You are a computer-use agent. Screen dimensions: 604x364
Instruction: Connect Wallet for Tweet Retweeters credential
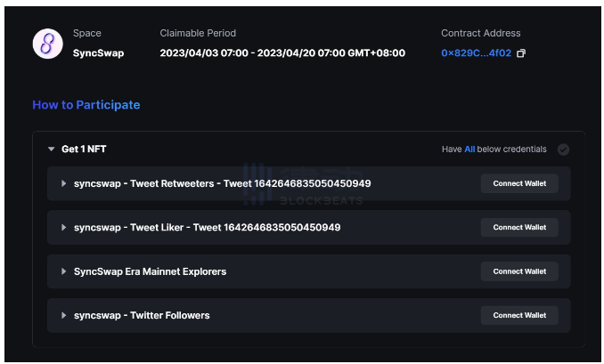[x=519, y=183]
